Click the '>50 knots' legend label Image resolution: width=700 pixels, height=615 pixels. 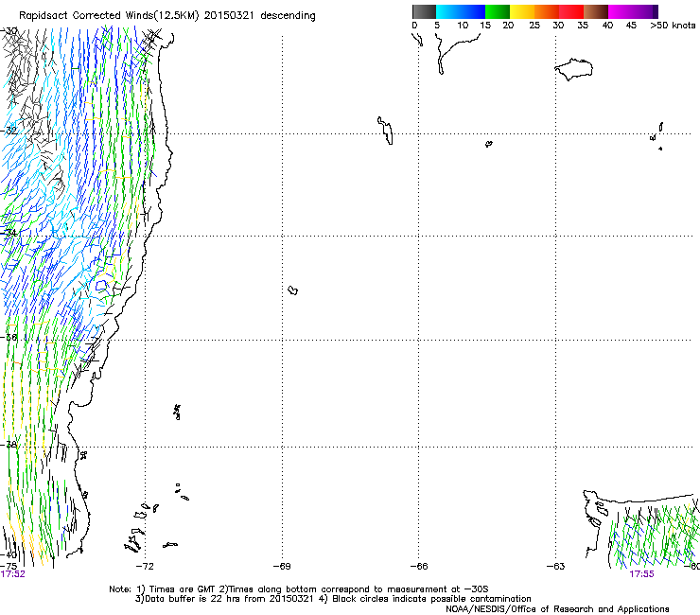click(x=673, y=26)
